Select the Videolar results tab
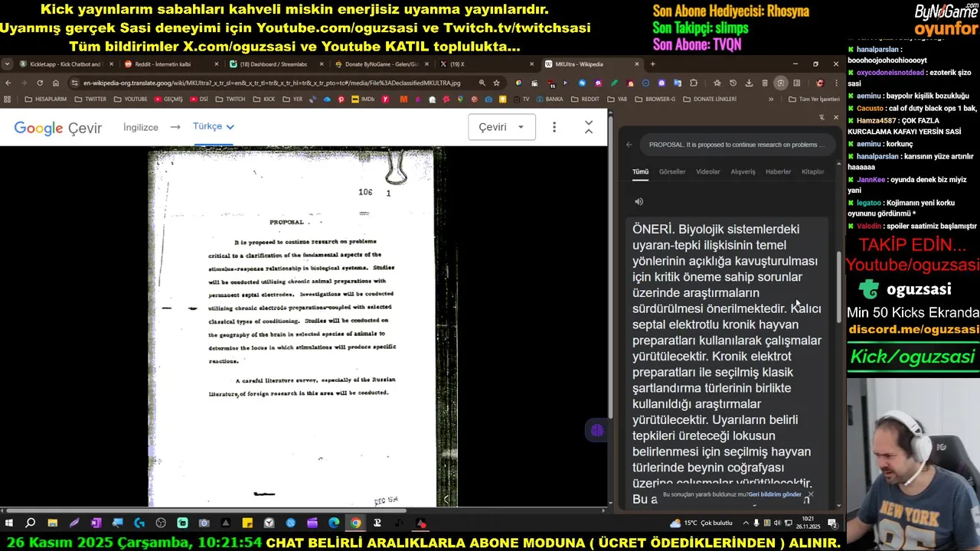This screenshot has width=980, height=551. (707, 171)
